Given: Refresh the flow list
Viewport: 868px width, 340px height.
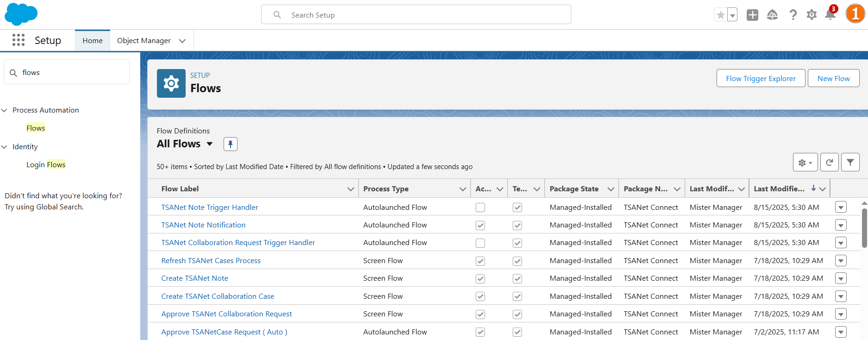Looking at the screenshot, I should point(829,163).
